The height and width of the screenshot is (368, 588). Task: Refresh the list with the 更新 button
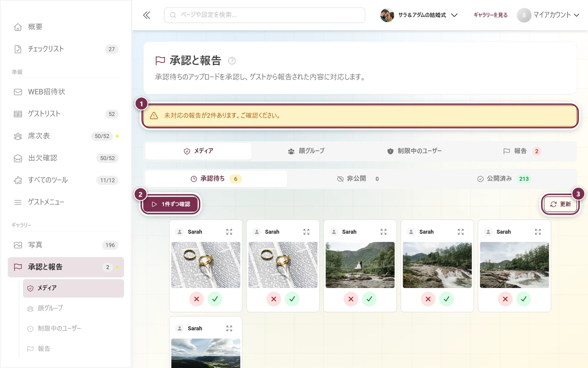tap(561, 204)
